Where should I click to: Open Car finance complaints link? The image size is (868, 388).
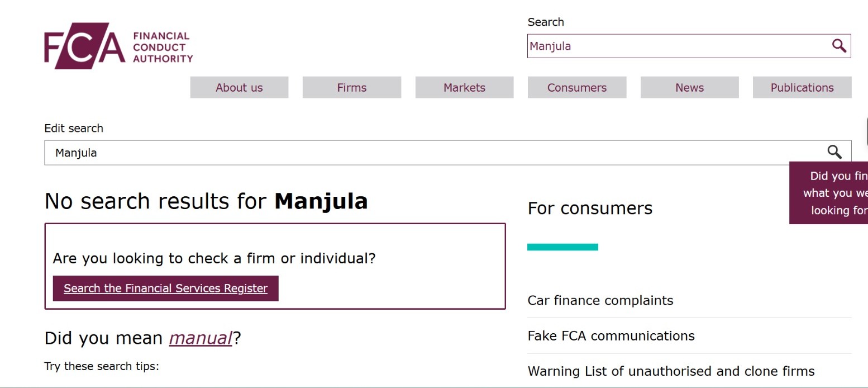pyautogui.click(x=600, y=300)
